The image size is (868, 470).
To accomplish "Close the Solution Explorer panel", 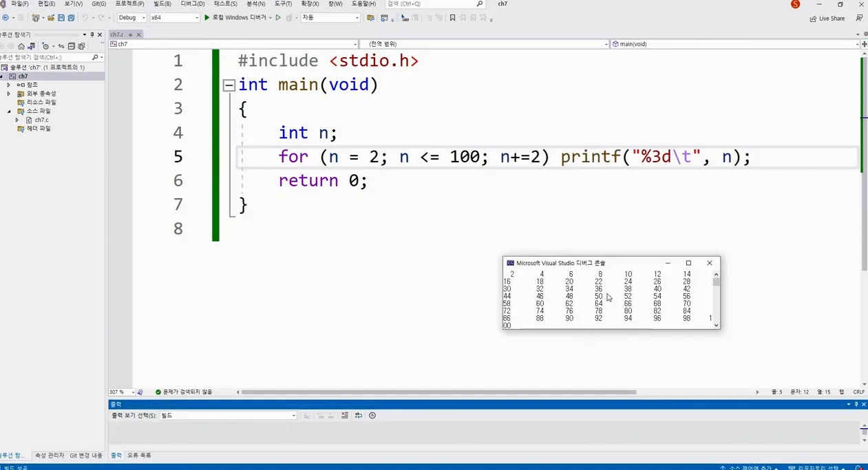I will [x=100, y=34].
